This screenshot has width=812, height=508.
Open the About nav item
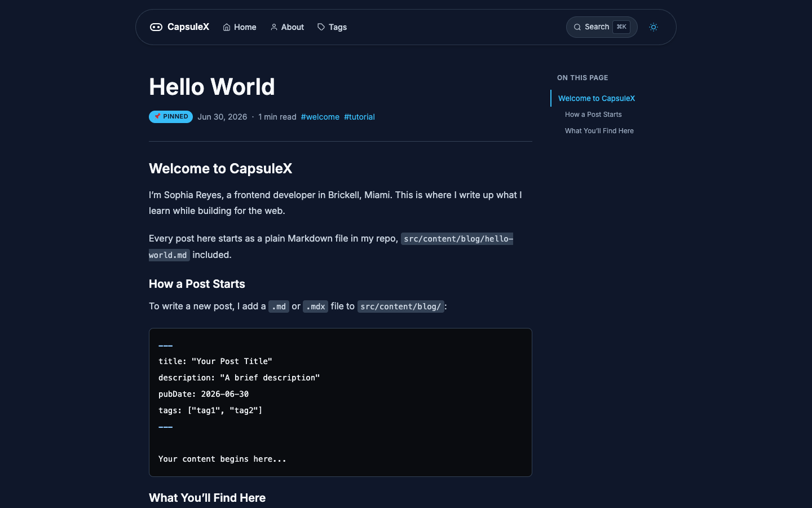pos(287,27)
